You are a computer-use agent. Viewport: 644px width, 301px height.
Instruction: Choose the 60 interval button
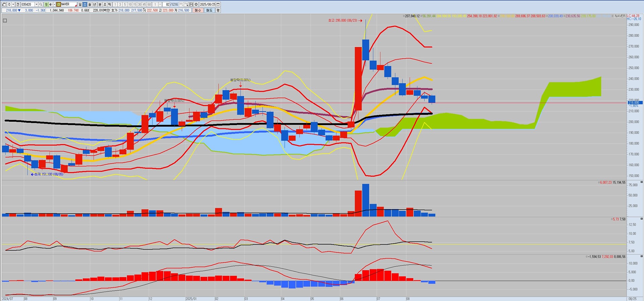149,4
